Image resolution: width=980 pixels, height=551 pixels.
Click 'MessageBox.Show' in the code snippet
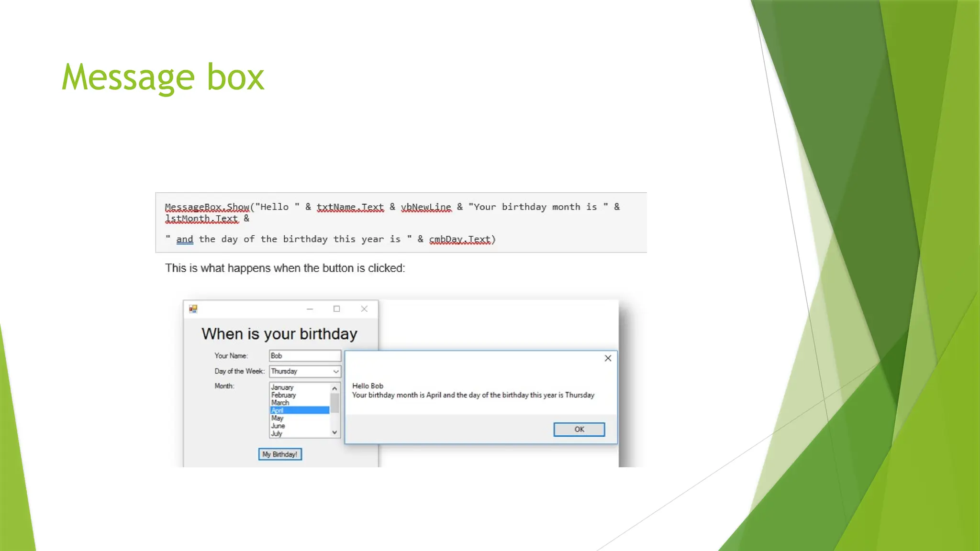click(207, 207)
